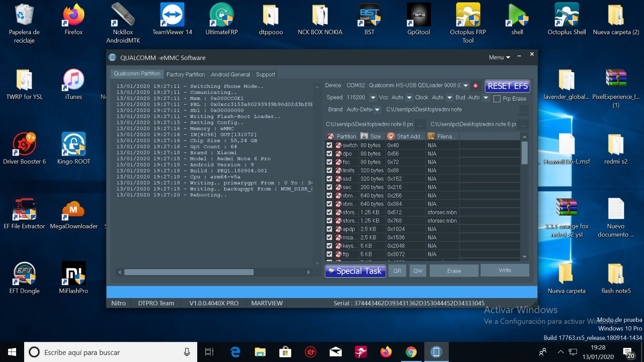644x362 pixels.
Task: Click the browse button beside the redmi note path
Action: [x=523, y=110]
